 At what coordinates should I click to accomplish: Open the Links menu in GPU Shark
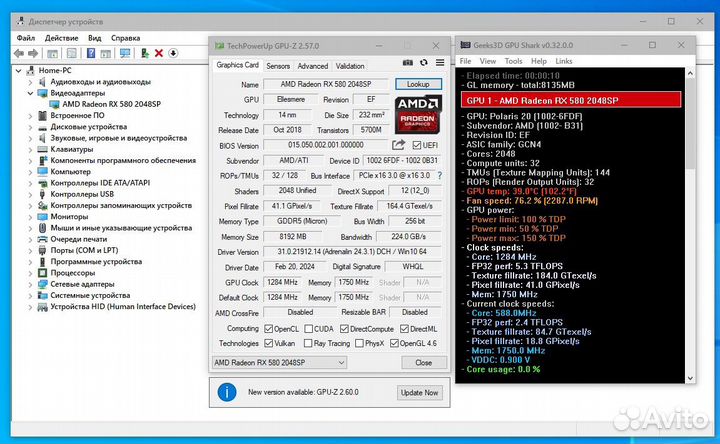point(564,61)
